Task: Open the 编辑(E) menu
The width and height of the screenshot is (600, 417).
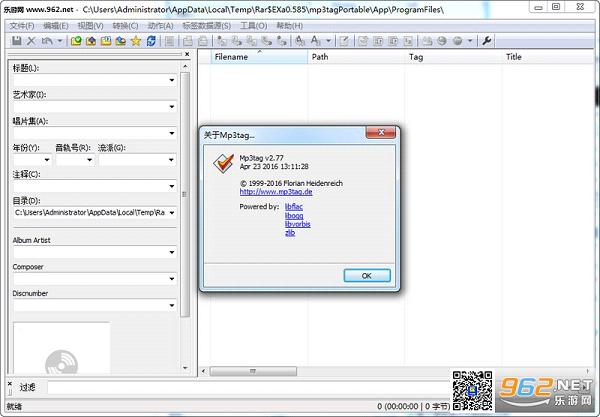Action: click(56, 26)
